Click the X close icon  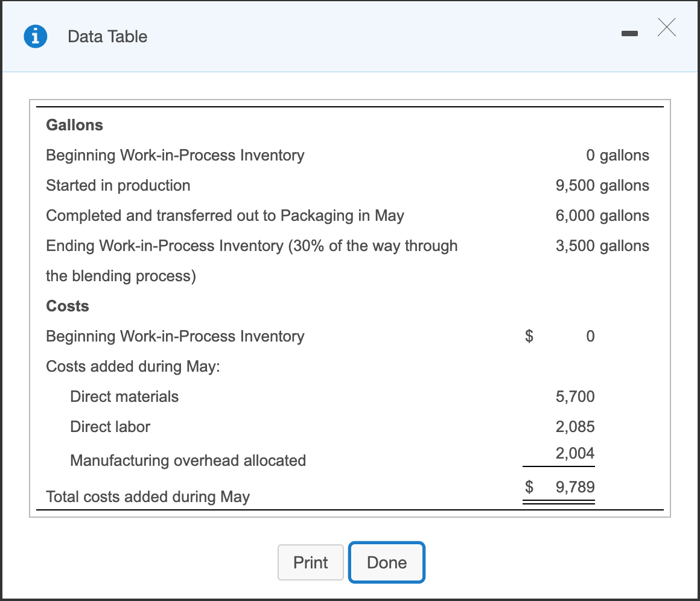(666, 28)
